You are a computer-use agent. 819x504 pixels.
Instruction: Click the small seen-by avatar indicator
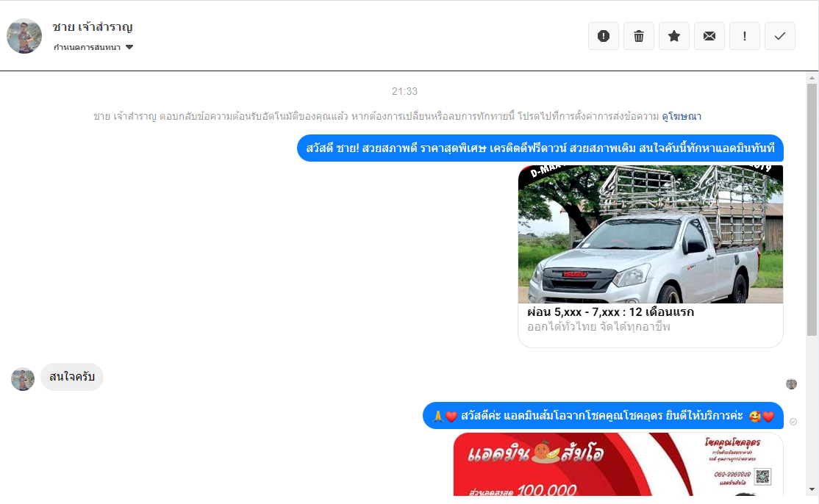(791, 384)
